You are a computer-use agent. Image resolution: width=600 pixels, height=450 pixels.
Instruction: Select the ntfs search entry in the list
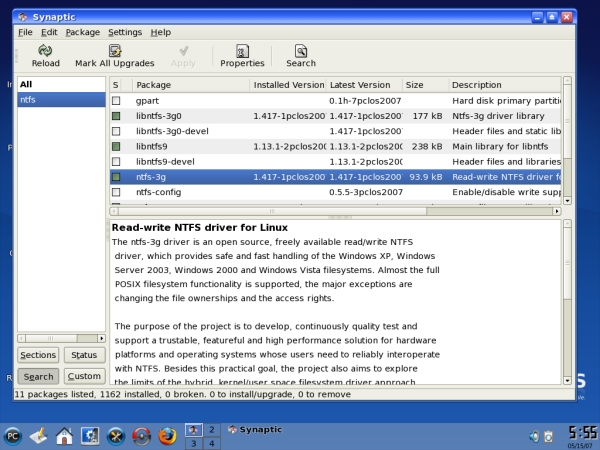tap(61, 99)
